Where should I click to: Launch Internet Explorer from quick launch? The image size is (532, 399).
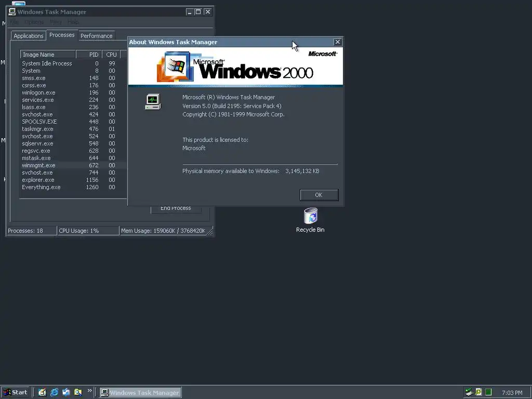(x=54, y=392)
